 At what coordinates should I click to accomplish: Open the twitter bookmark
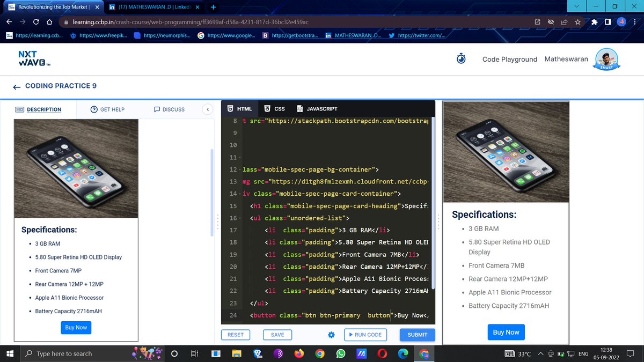[x=416, y=35]
